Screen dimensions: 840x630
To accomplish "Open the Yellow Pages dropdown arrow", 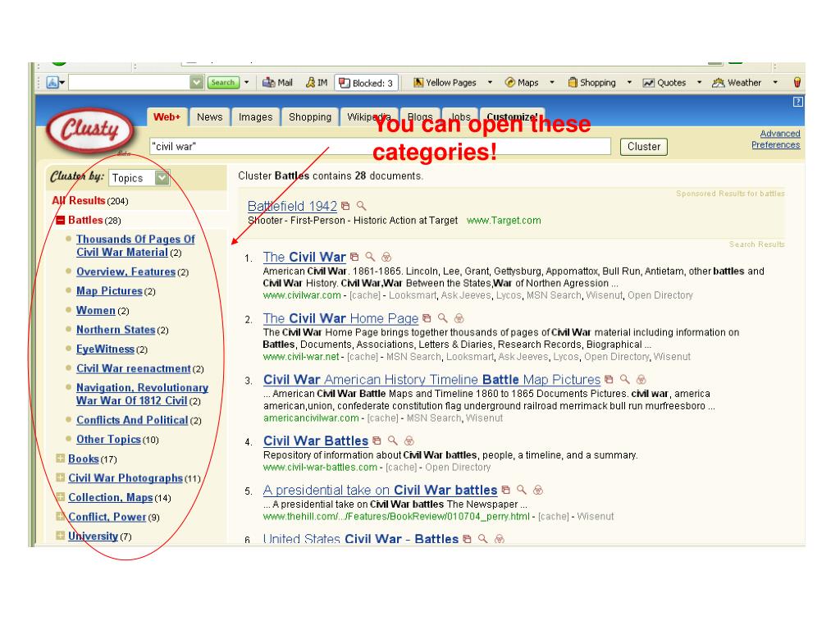I will [x=490, y=83].
